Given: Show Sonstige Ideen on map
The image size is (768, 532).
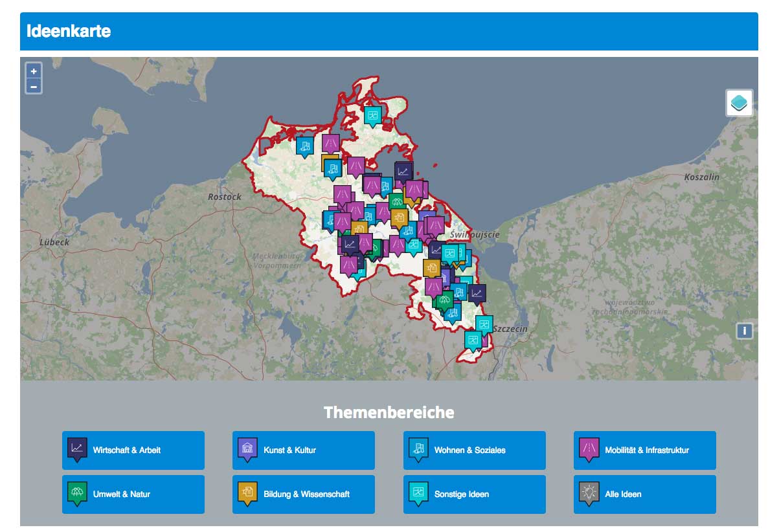Looking at the screenshot, I should [x=474, y=494].
